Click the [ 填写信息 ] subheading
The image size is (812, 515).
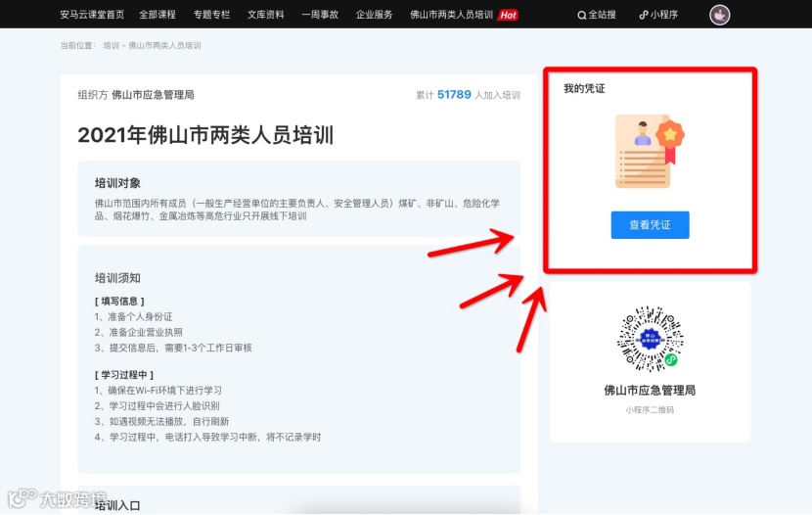pyautogui.click(x=119, y=301)
